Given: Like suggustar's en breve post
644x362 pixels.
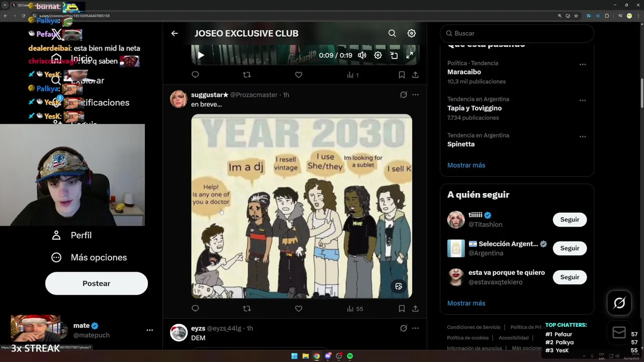Looking at the screenshot, I should (298, 309).
